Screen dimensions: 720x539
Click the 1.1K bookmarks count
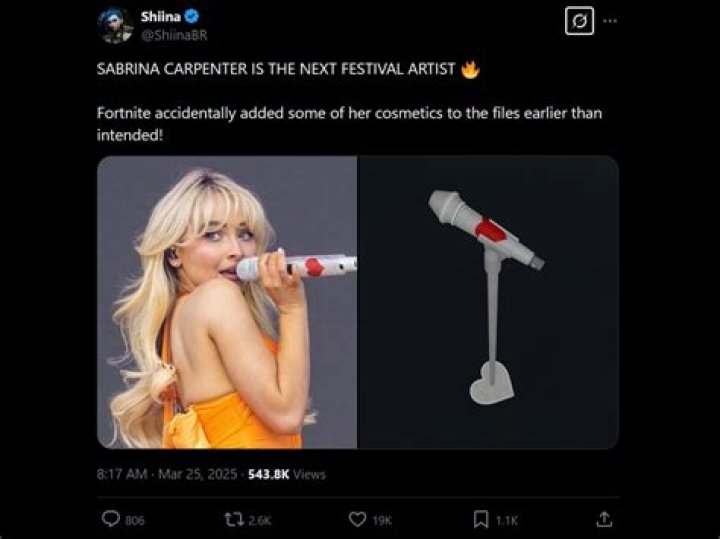(506, 520)
